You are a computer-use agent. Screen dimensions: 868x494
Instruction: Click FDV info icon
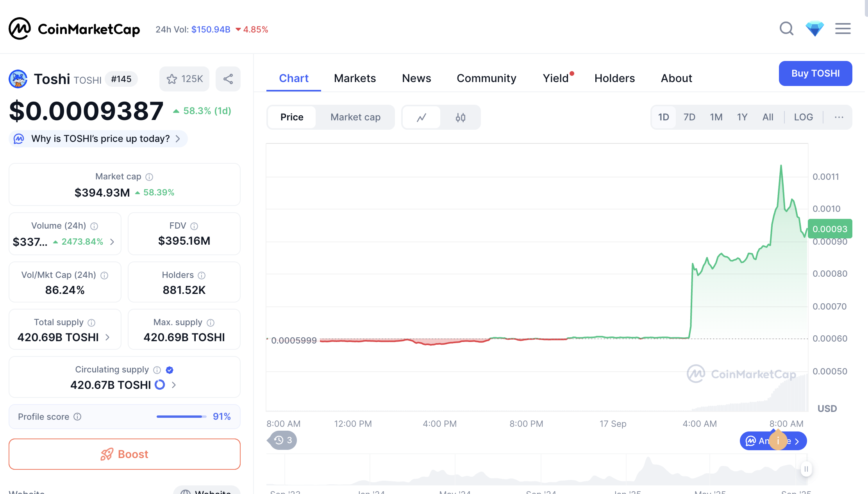click(x=194, y=226)
